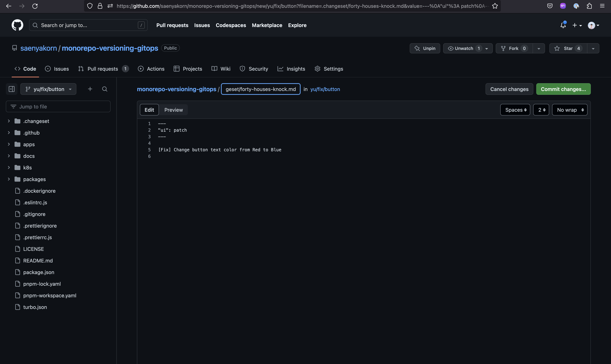Open the No wrap line mode dropdown
Viewport: 611px width, 364px height.
click(x=570, y=110)
